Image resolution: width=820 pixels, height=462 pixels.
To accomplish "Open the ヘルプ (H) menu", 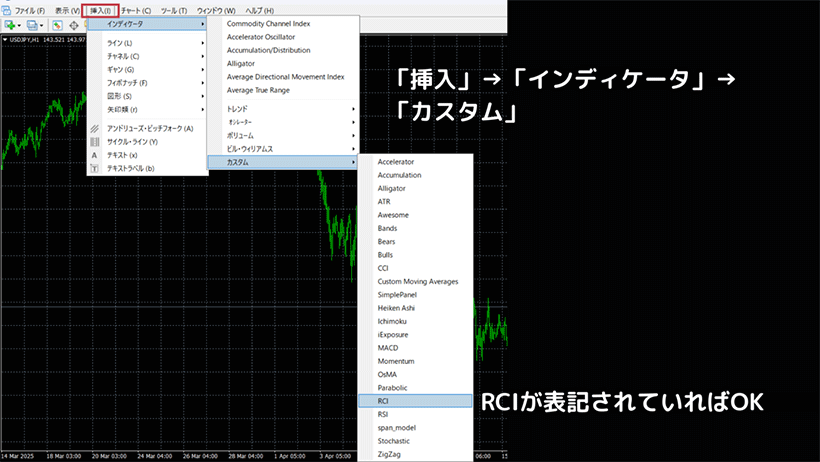I will 259,10.
